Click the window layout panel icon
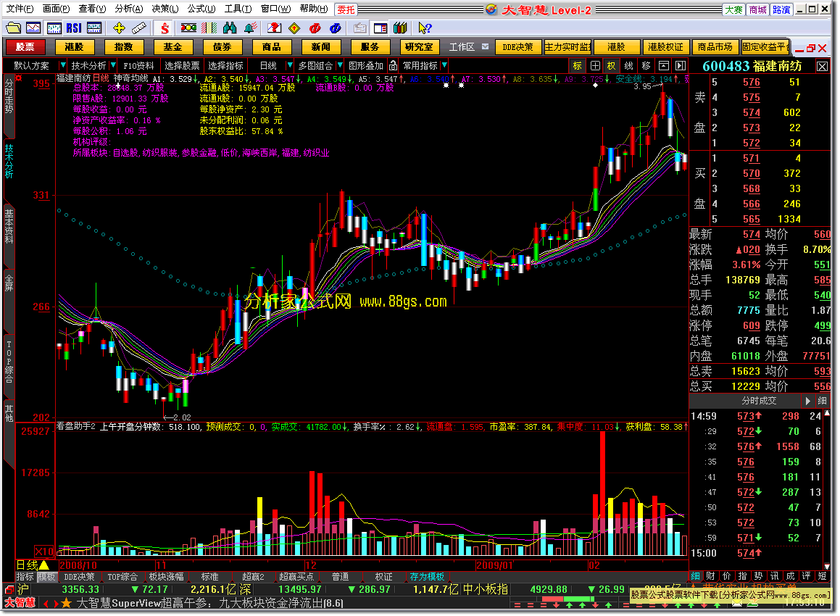 [x=381, y=28]
